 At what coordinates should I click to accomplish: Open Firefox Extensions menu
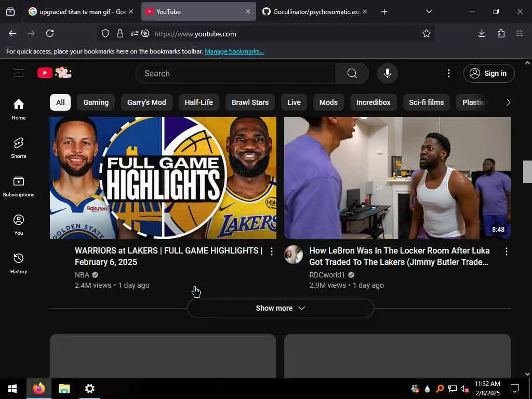coord(501,33)
